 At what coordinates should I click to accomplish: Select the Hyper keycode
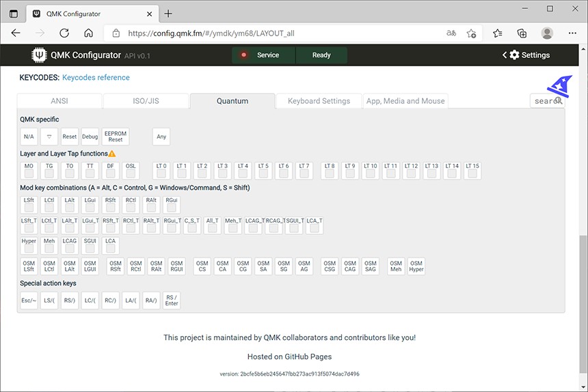tap(29, 246)
